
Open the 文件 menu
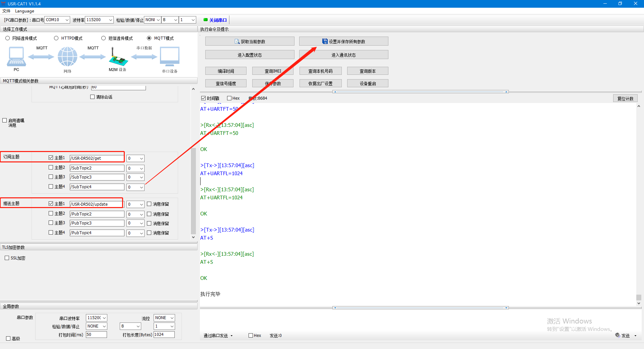pos(6,11)
